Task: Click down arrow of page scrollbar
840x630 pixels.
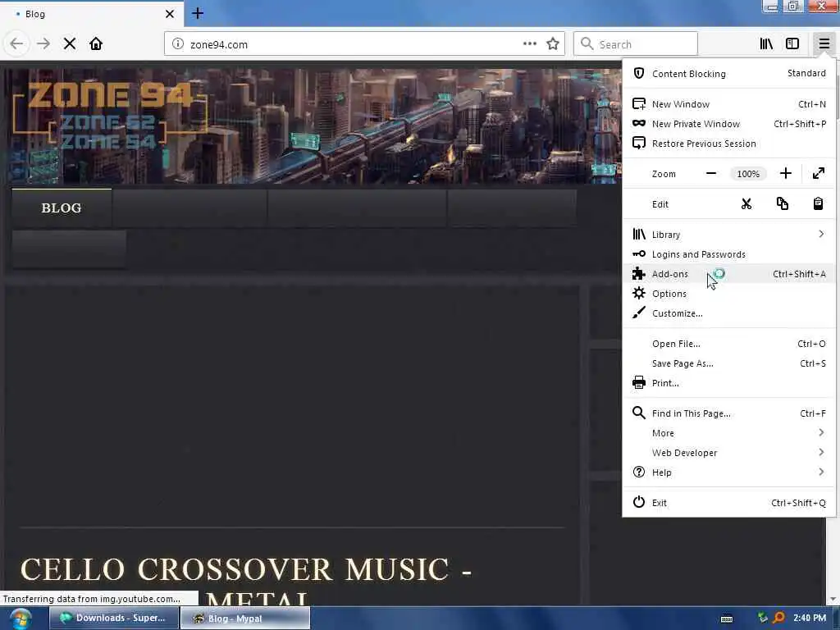Action: tap(832, 600)
